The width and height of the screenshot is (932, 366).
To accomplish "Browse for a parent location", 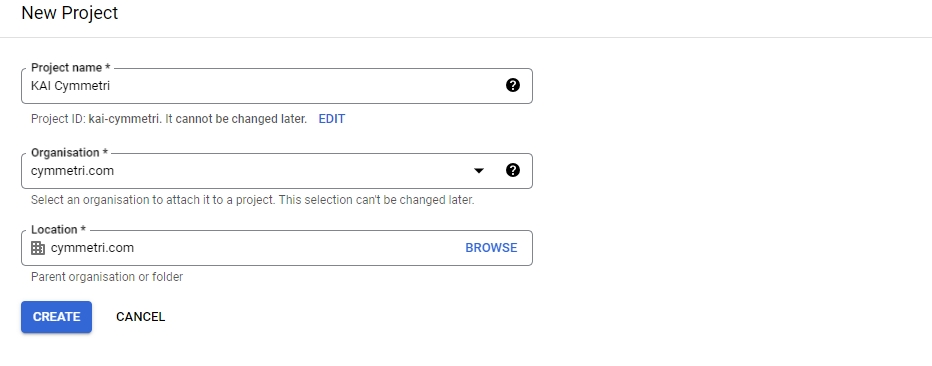I will click(x=491, y=248).
